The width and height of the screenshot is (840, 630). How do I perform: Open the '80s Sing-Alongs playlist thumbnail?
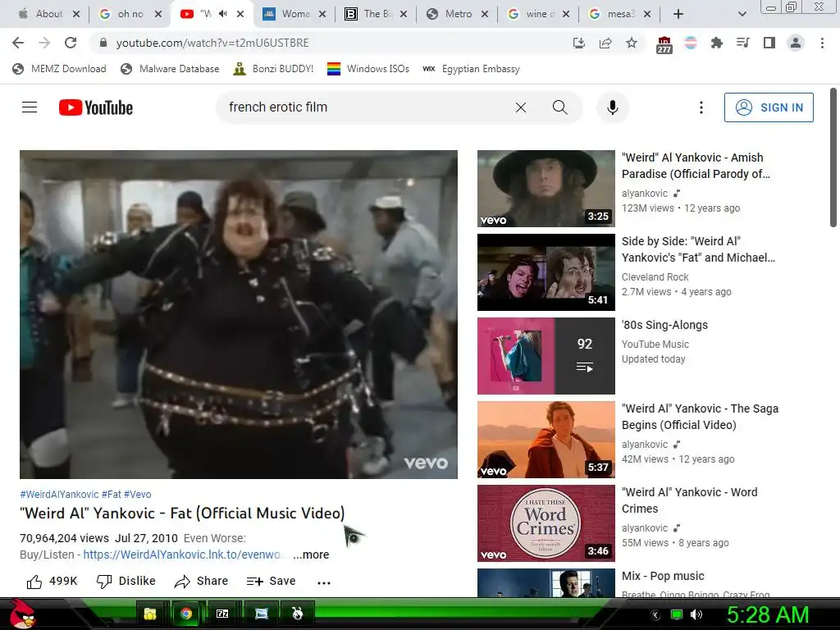click(546, 356)
